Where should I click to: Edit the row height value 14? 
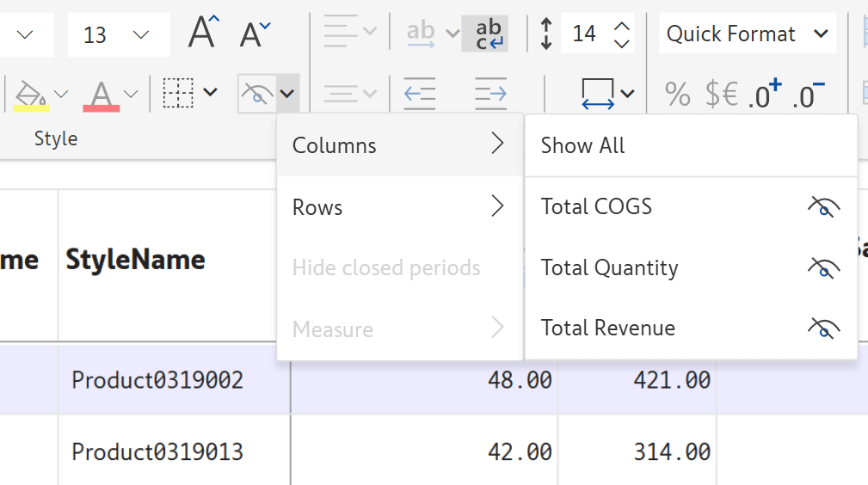[584, 34]
